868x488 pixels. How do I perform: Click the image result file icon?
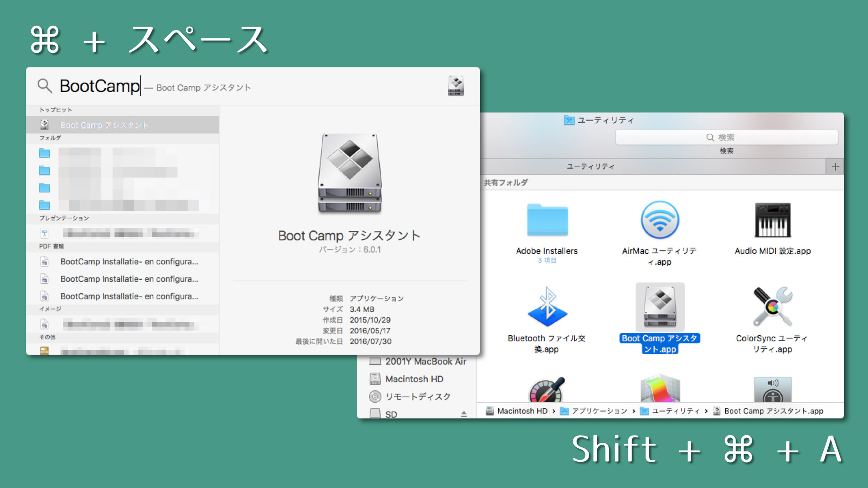[x=44, y=324]
